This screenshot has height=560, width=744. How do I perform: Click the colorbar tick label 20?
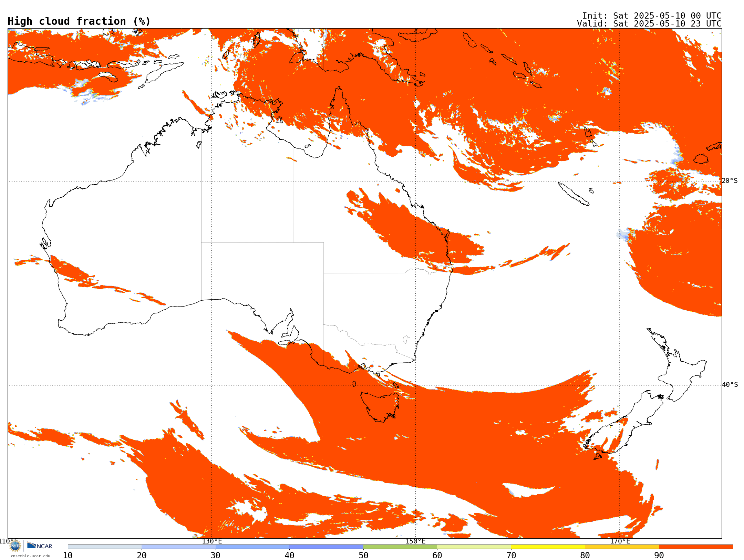click(142, 556)
